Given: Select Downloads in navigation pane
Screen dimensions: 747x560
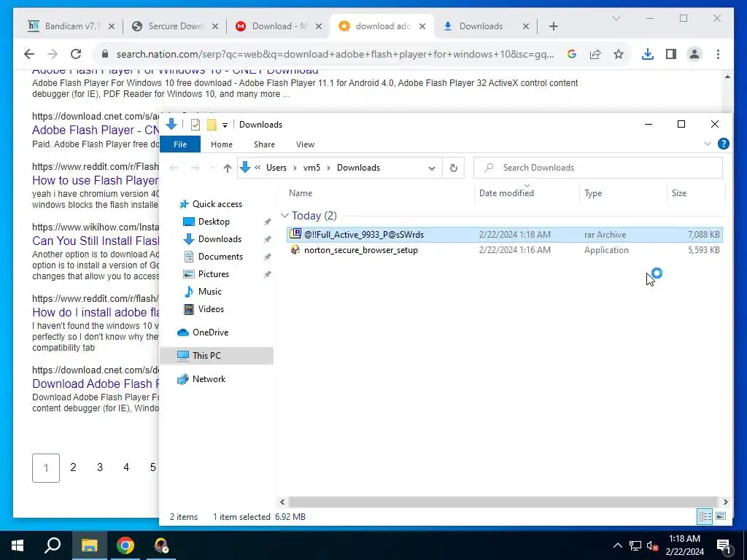Looking at the screenshot, I should pyautogui.click(x=220, y=239).
